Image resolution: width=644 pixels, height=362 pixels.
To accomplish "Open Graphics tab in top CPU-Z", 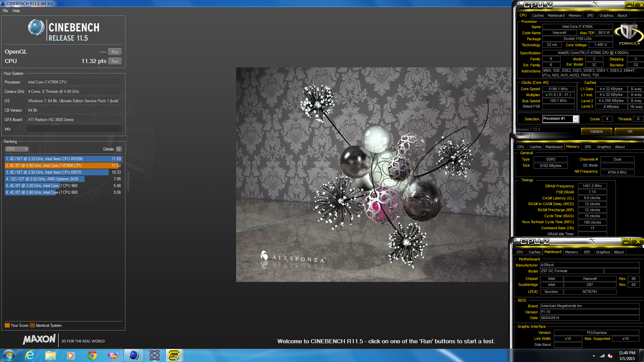I will point(606,15).
